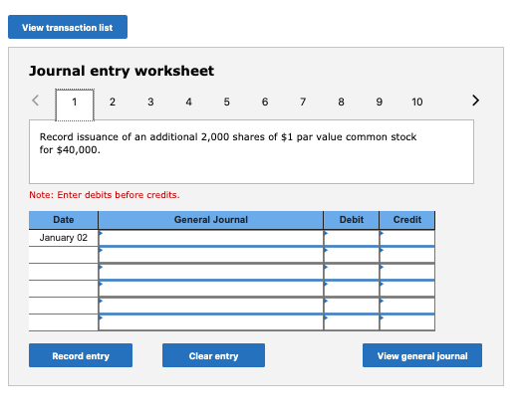Switch to journal entry tab 3
Image resolution: width=528 pixels, height=420 pixels.
(x=150, y=102)
